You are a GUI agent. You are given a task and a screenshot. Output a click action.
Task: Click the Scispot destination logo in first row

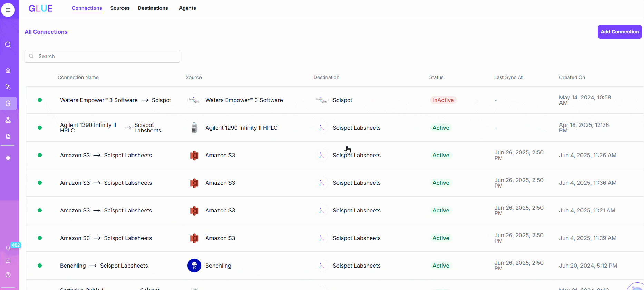point(322,100)
